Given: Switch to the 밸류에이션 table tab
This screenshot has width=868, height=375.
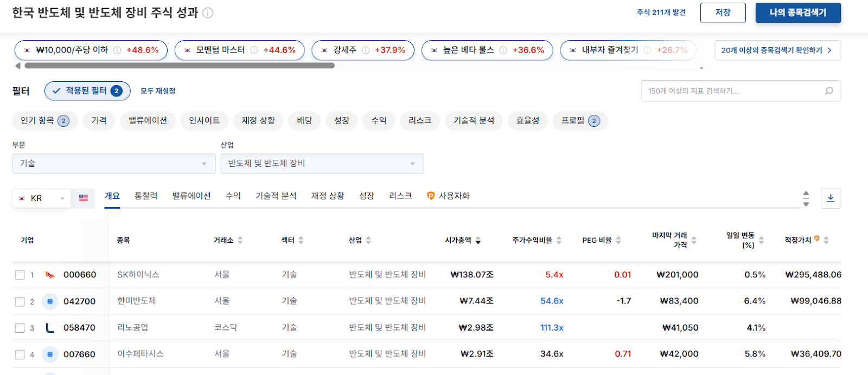Looking at the screenshot, I should pyautogui.click(x=192, y=196).
